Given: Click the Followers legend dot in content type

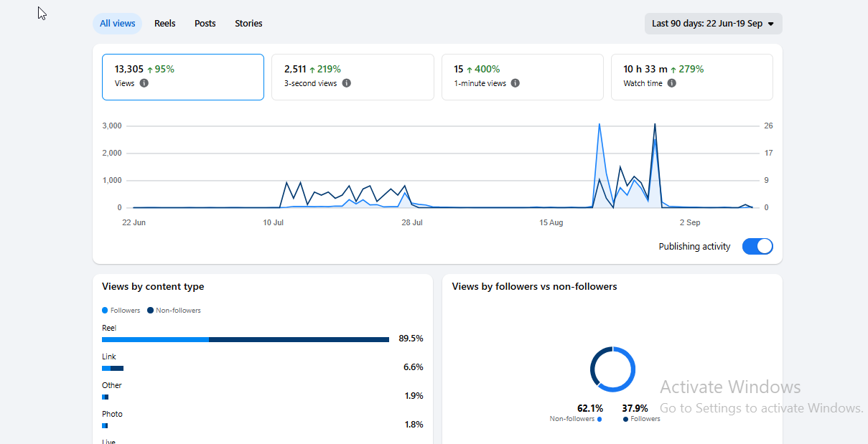Looking at the screenshot, I should (x=105, y=311).
